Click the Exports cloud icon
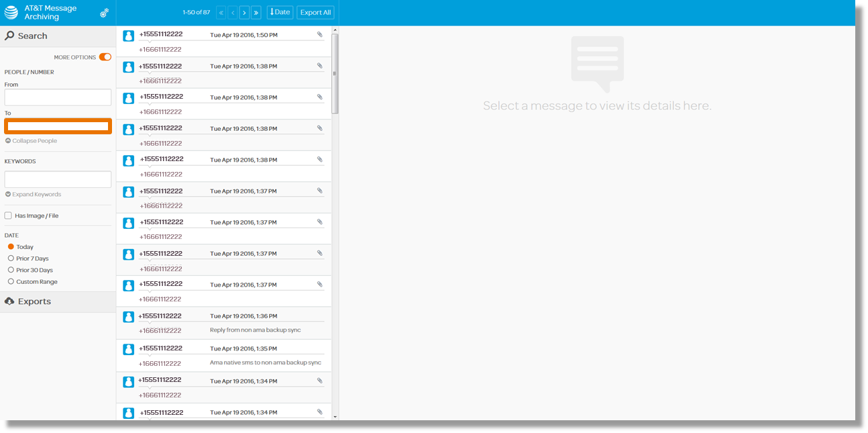Image resolution: width=868 pixels, height=433 pixels. [9, 301]
